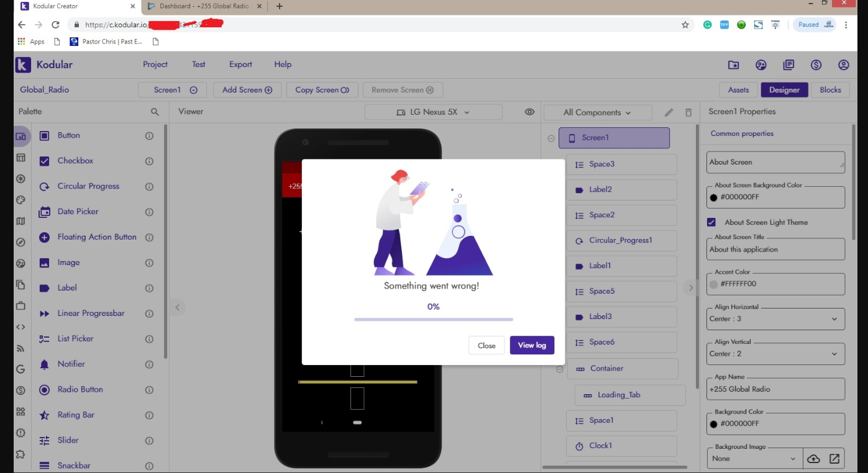Viewport: 868px width, 473px height.
Task: Click the palette search magnifier icon
Action: pos(155,112)
